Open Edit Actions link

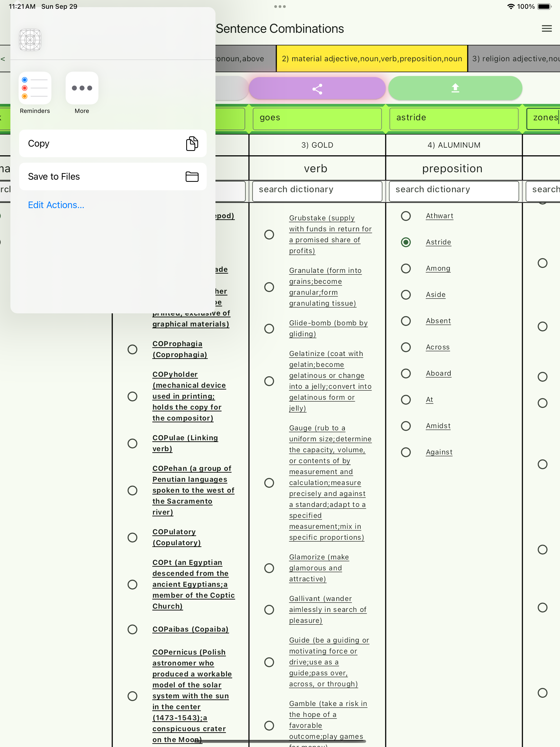click(56, 205)
